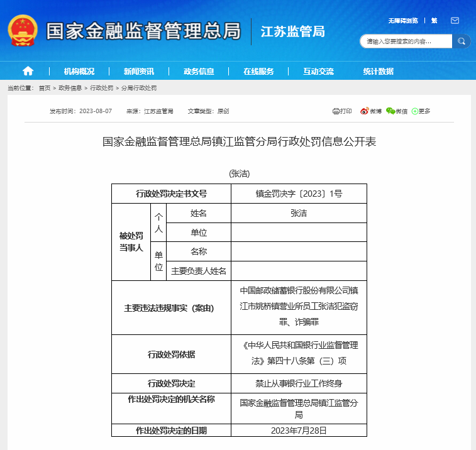Image resolution: width=476 pixels, height=450 pixels.
Task: Share via WeChat icon
Action: point(390,111)
